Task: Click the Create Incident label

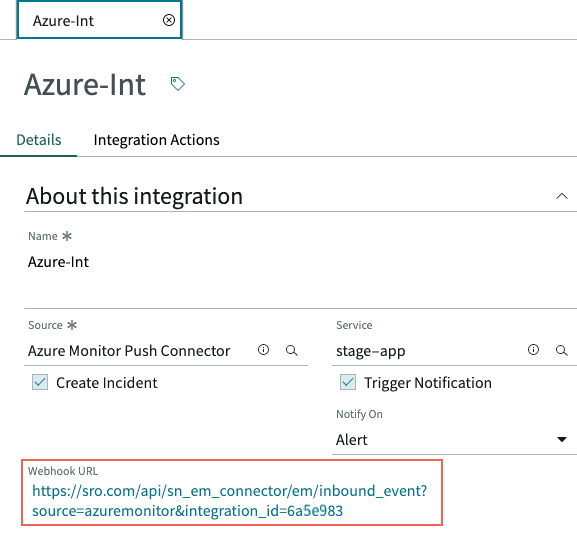Action: click(x=107, y=383)
